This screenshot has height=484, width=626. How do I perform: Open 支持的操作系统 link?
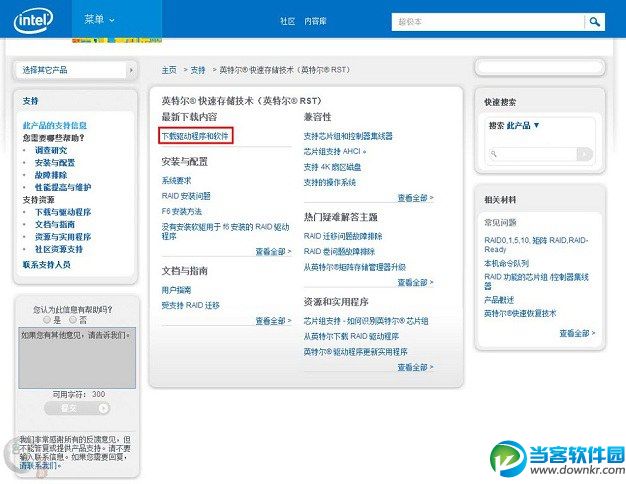(x=329, y=182)
